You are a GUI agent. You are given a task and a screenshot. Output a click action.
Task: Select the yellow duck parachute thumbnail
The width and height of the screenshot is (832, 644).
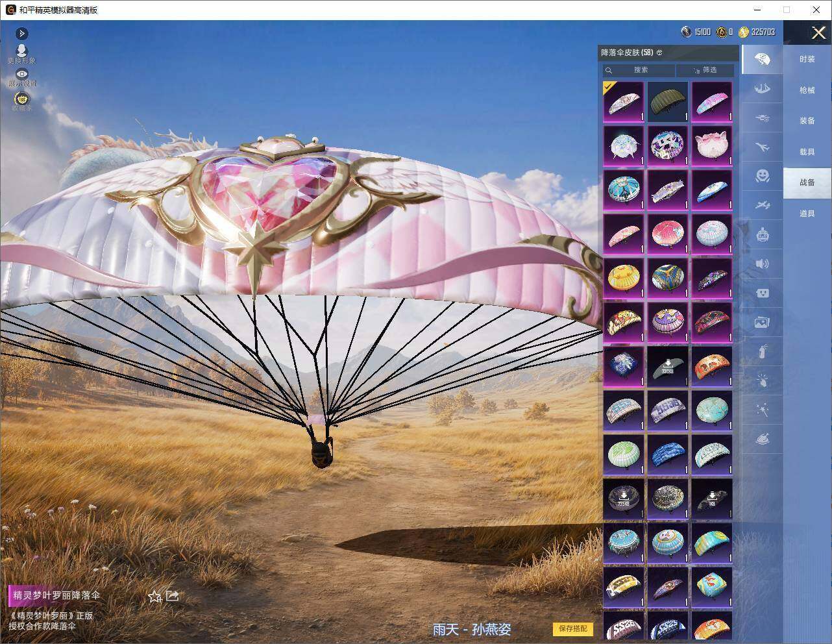(624, 279)
